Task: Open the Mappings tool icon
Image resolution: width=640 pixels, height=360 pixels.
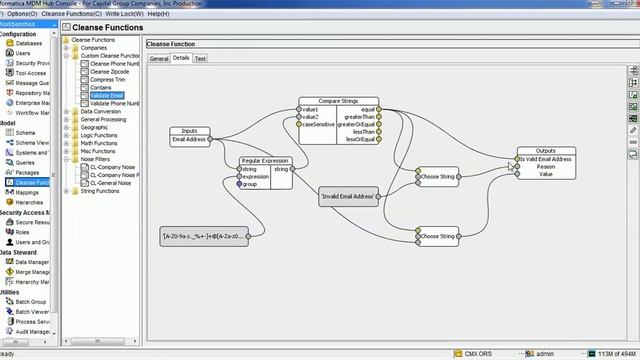Action: [10, 192]
